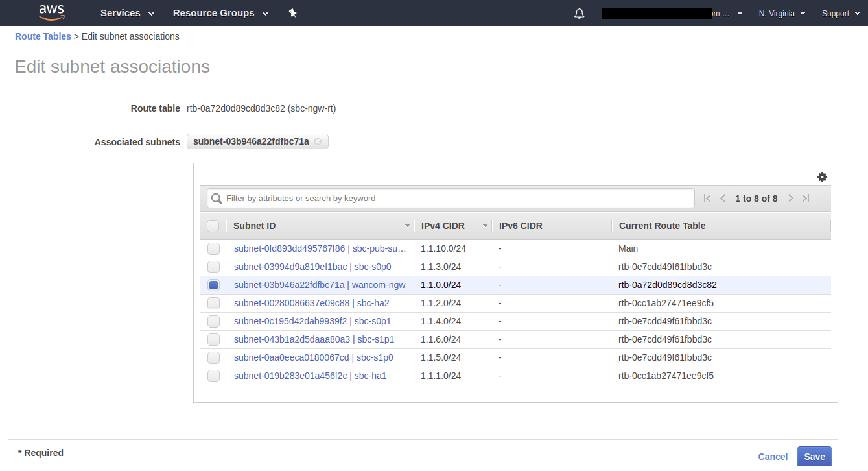The width and height of the screenshot is (868, 471).
Task: Open the N. Virginia region dropdown
Action: [x=781, y=12]
